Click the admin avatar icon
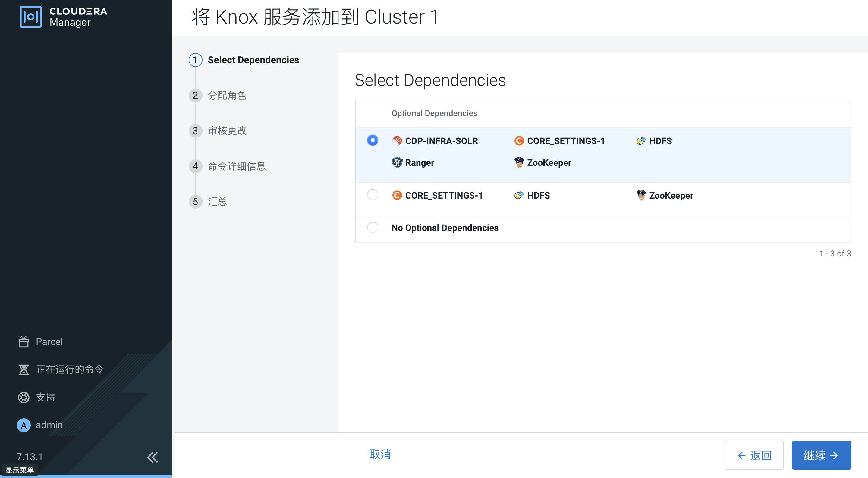Screen dimensions: 868x478 coord(23,425)
